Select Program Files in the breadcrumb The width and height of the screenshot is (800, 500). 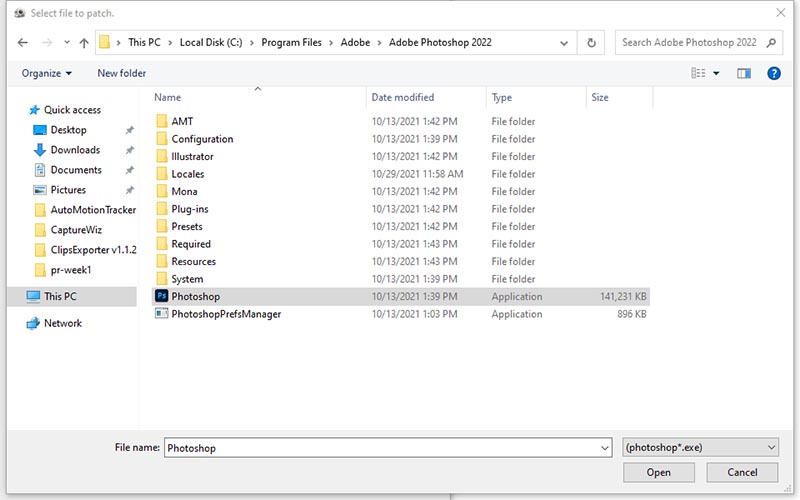click(x=291, y=42)
